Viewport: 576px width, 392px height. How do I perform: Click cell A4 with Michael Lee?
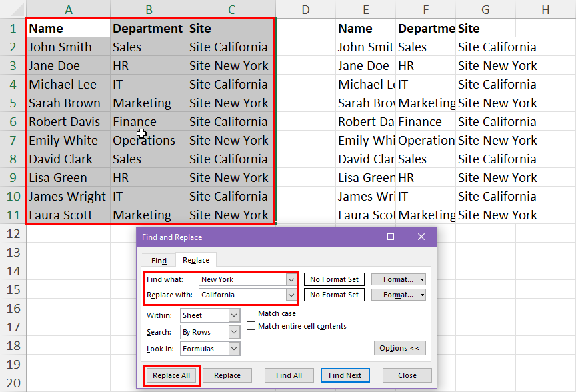coord(68,84)
